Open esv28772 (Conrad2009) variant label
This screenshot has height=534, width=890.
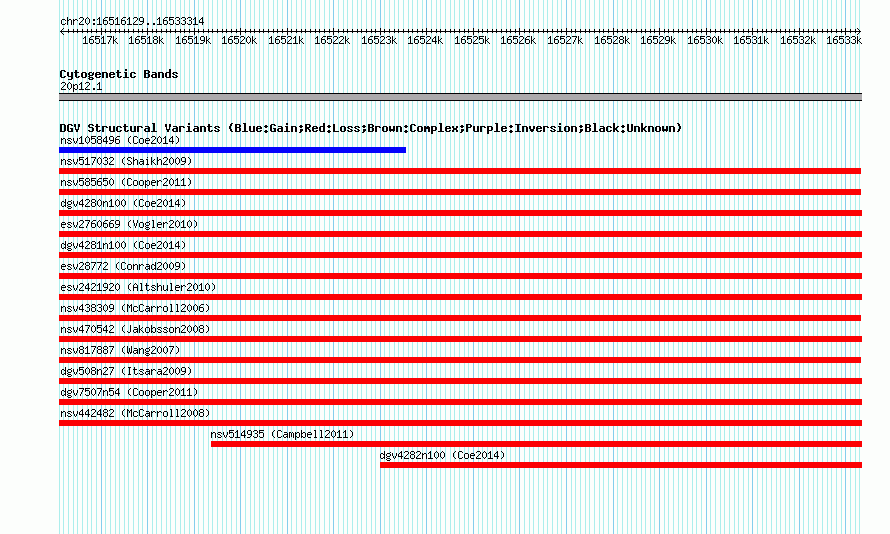[123, 266]
